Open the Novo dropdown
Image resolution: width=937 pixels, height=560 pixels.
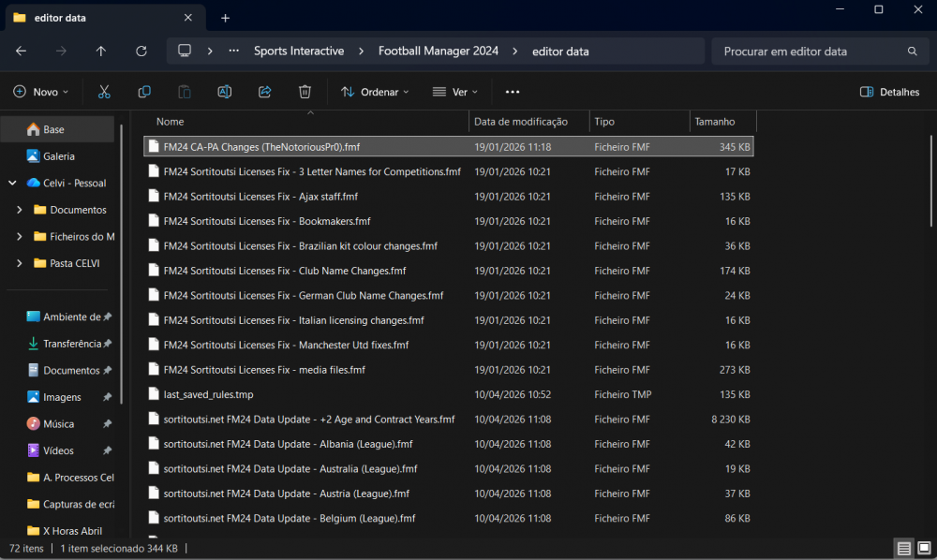tap(40, 92)
